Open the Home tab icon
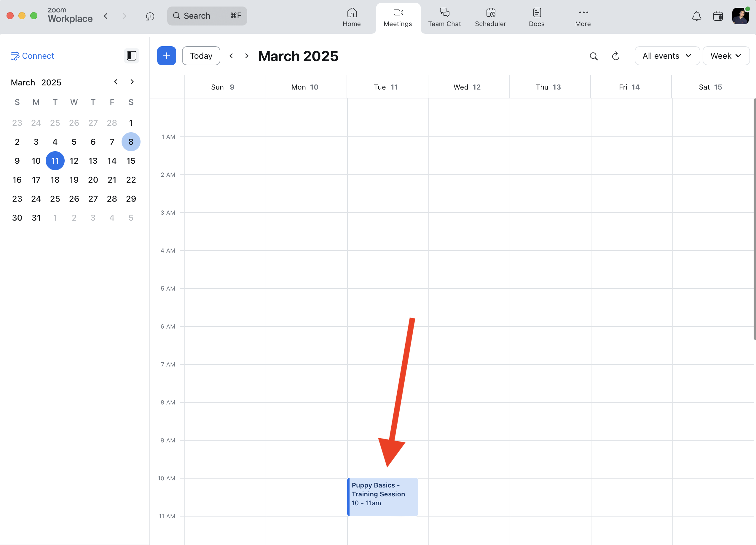The height and width of the screenshot is (545, 756). click(x=352, y=13)
